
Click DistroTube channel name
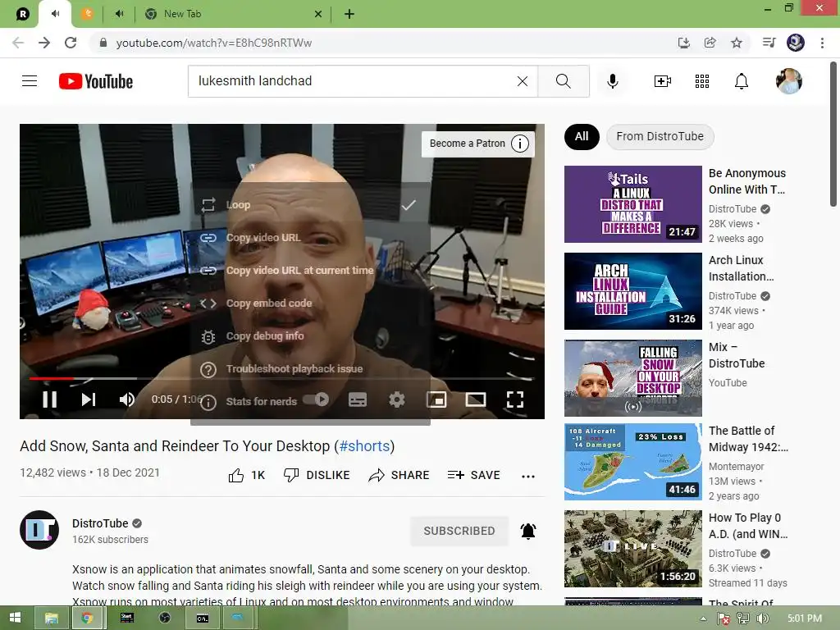pos(100,523)
